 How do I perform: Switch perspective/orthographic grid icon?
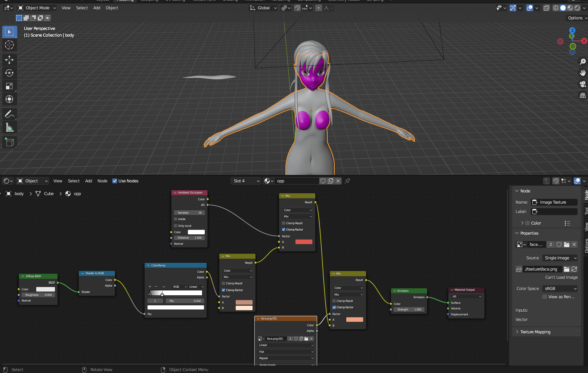click(x=582, y=96)
